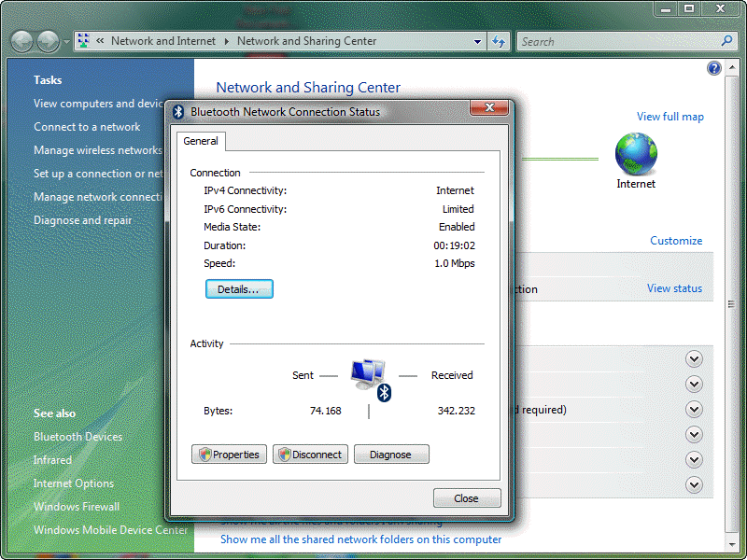This screenshot has width=747, height=560.
Task: Open Bluetooth Devices under See also
Action: coord(78,437)
